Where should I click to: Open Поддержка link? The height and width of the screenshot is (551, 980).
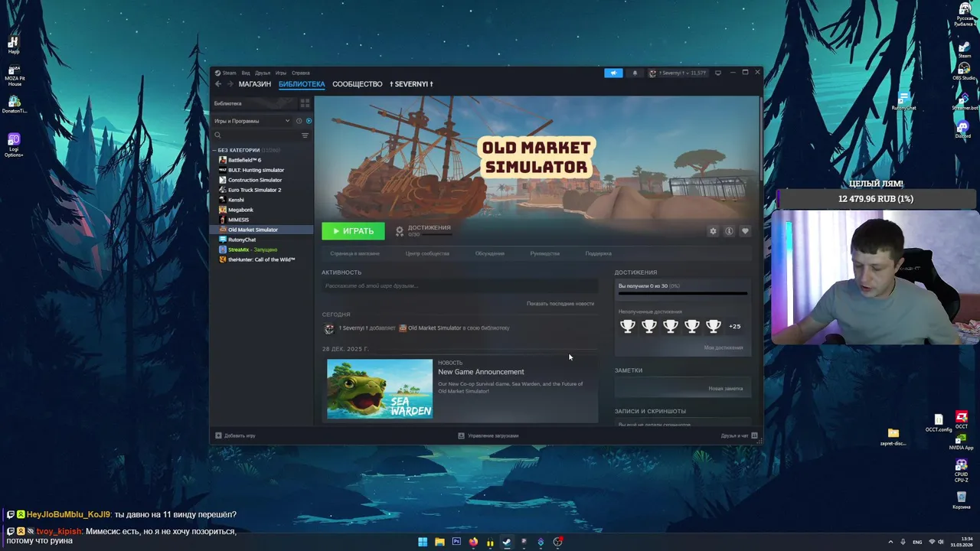coord(599,253)
